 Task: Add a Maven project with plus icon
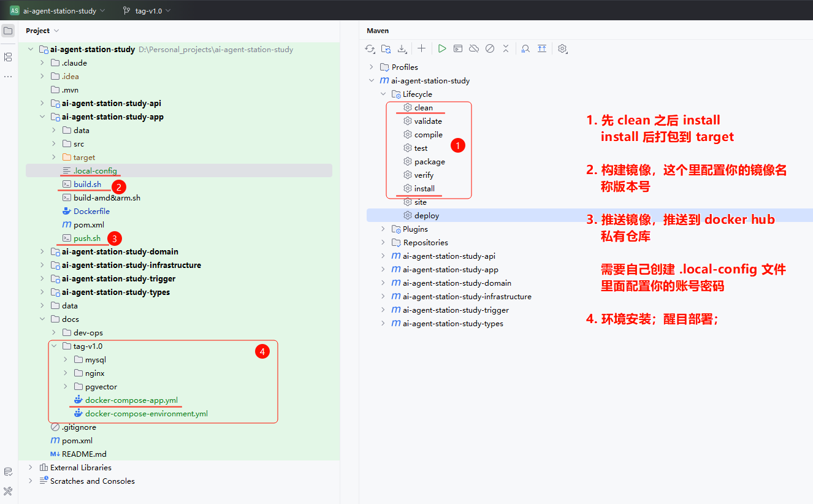click(421, 48)
